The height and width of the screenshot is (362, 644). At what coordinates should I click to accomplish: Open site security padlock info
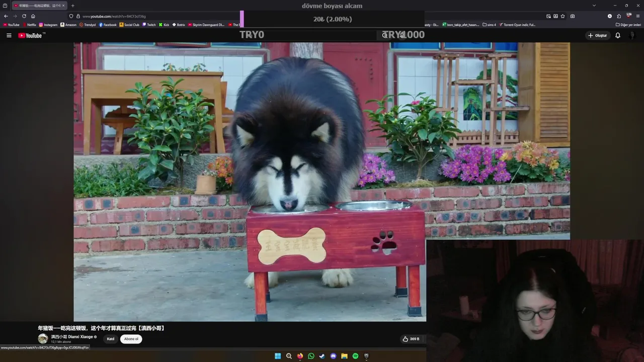[78, 16]
